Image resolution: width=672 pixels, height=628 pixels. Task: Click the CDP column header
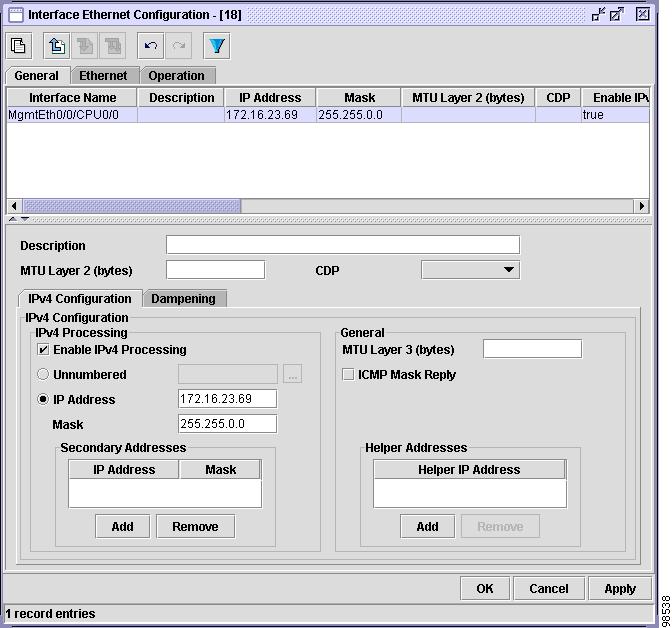(558, 98)
